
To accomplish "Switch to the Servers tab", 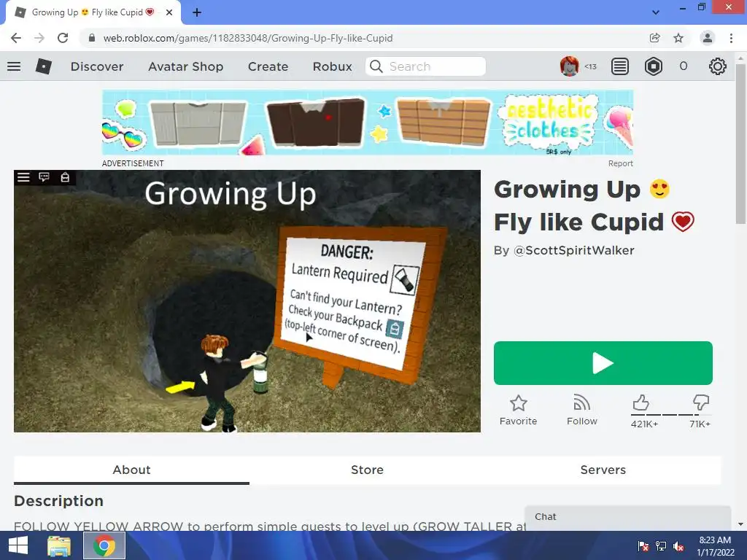I will 603,470.
